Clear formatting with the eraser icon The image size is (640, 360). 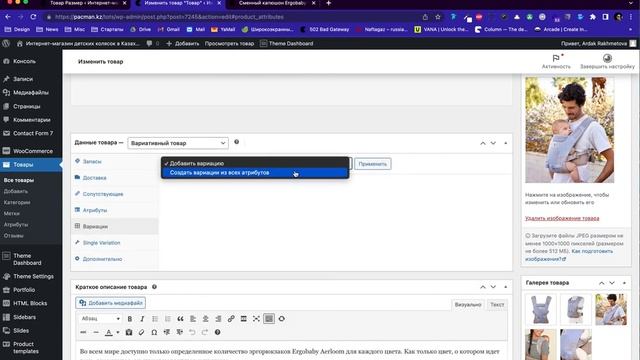[142, 332]
